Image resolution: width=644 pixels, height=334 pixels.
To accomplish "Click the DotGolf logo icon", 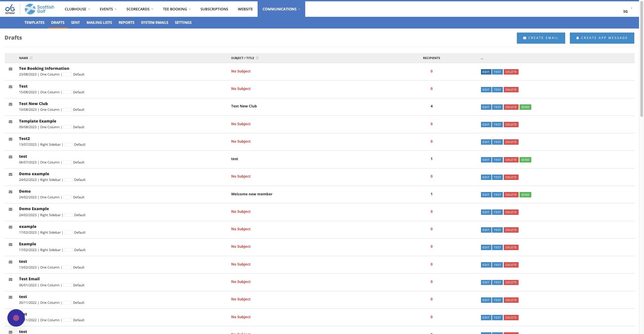I will (10, 9).
